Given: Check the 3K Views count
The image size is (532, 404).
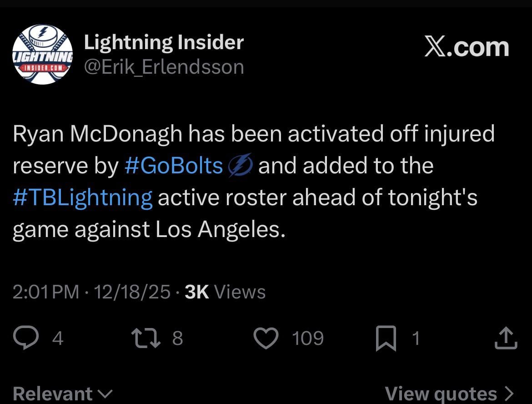Looking at the screenshot, I should point(225,292).
